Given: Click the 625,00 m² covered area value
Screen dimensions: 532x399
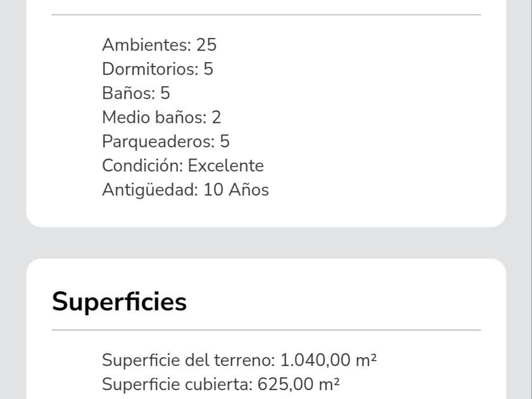Looking at the screenshot, I should click(x=298, y=384).
